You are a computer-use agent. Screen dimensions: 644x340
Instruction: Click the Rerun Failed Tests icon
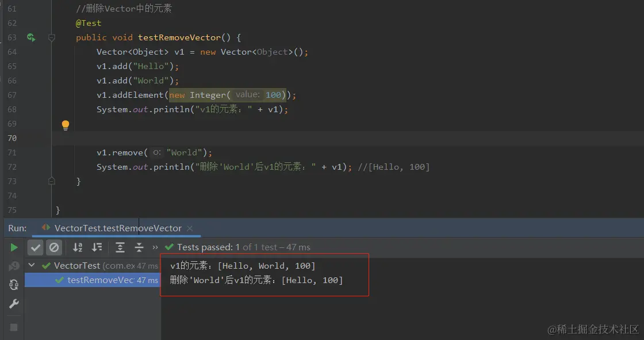(x=14, y=266)
